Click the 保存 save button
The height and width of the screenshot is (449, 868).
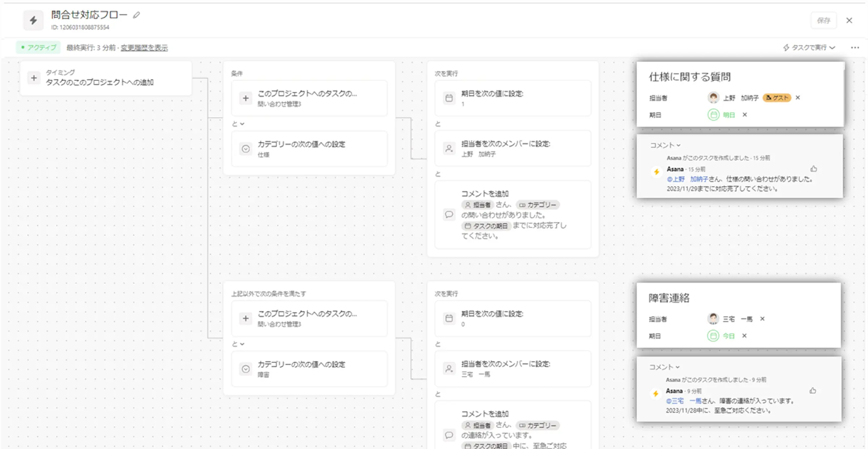pyautogui.click(x=824, y=21)
